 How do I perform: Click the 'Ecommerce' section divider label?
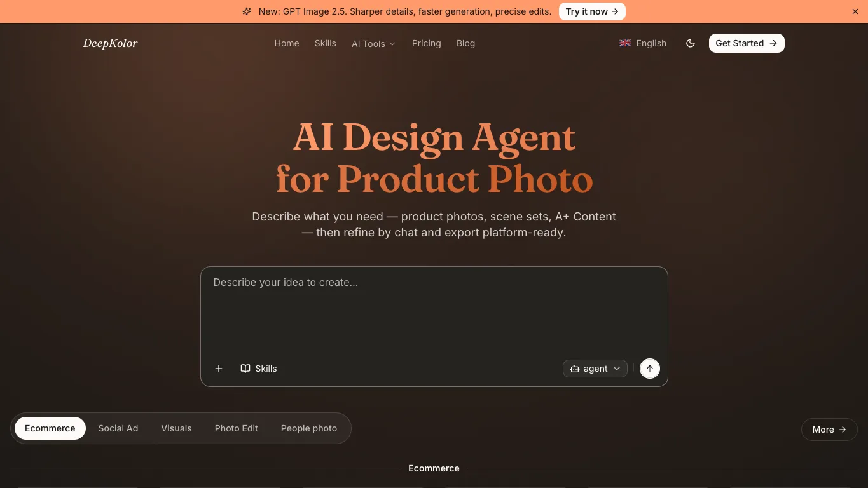[x=434, y=468]
